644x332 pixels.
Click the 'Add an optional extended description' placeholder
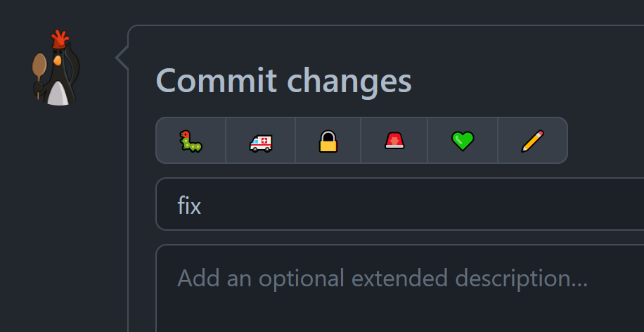point(382,278)
